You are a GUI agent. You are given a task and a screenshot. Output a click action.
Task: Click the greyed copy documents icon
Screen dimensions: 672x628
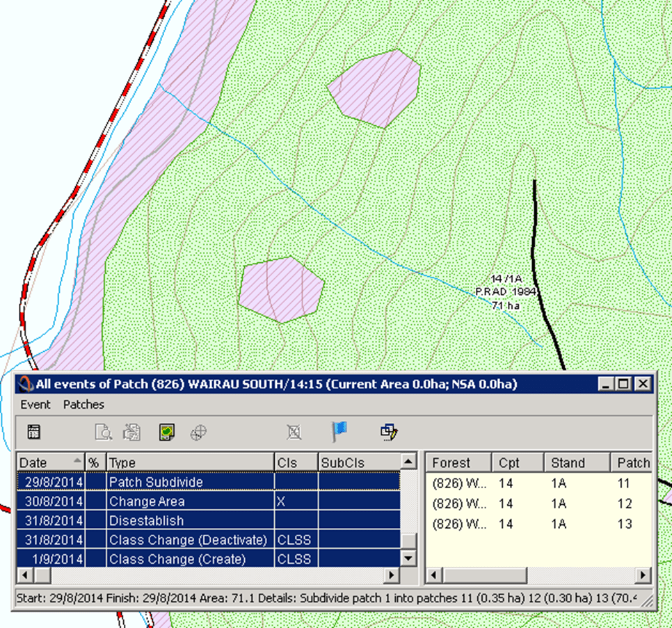[x=131, y=432]
